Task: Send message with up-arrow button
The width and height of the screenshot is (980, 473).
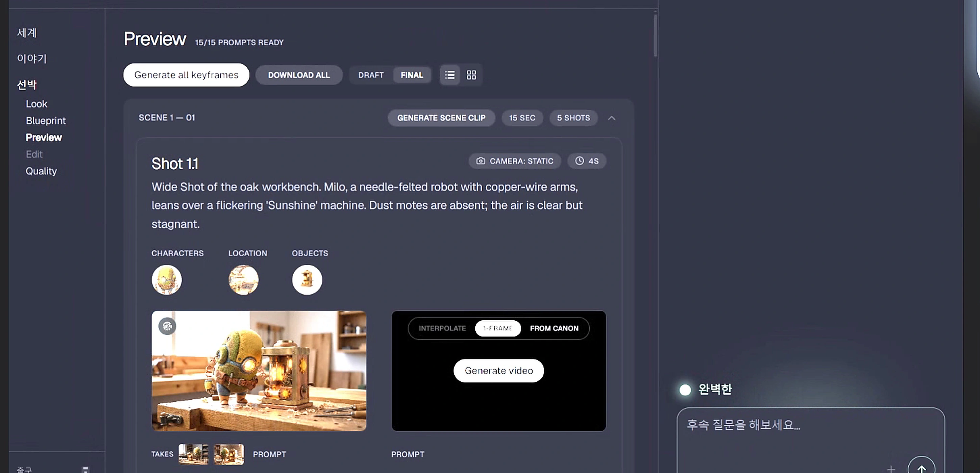Action: [x=922, y=468]
